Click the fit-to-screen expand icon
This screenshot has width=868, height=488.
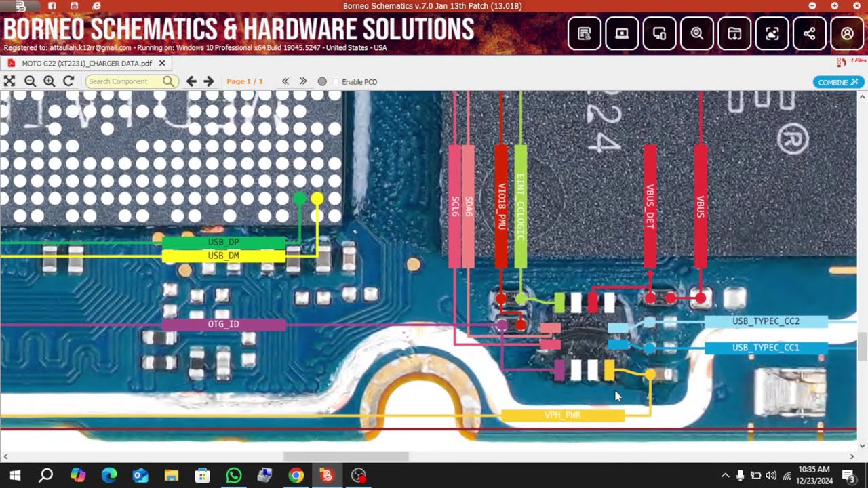(9, 81)
